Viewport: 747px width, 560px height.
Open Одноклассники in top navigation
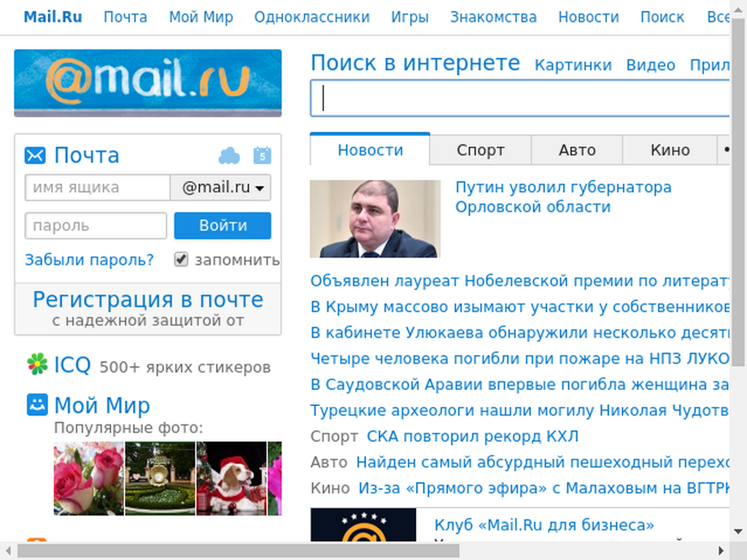(x=312, y=17)
